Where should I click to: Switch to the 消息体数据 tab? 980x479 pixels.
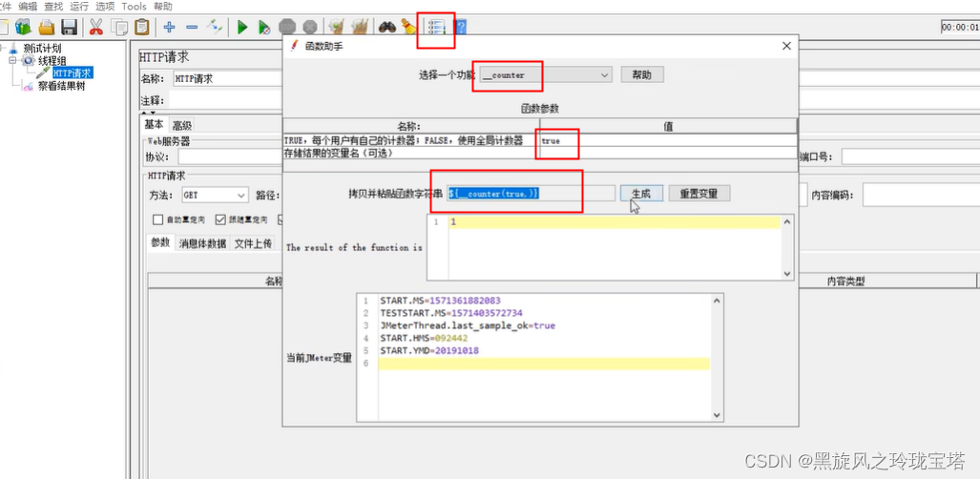pos(202,244)
